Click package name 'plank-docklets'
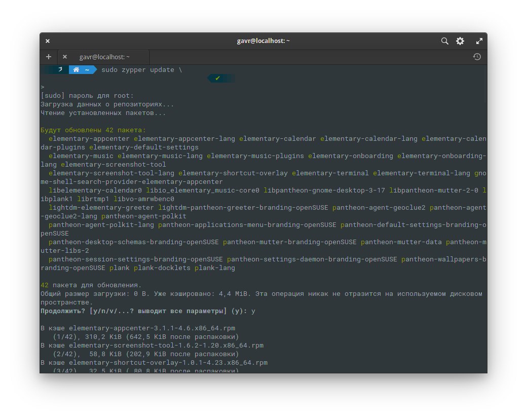The height and width of the screenshot is (420, 527). click(162, 268)
